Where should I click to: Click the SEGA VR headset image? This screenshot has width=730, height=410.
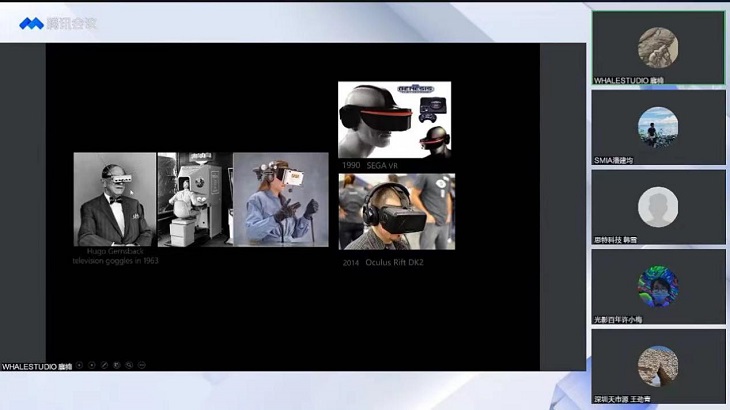(394, 119)
